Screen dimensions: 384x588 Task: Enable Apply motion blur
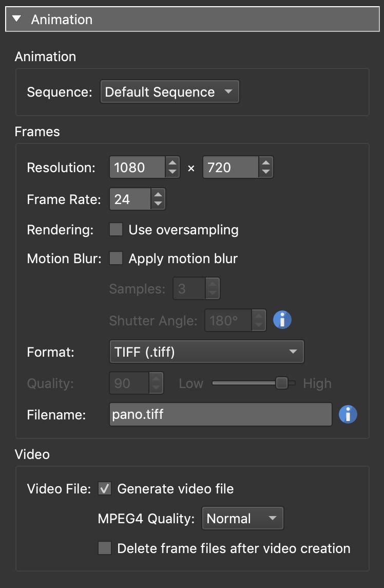(x=117, y=259)
